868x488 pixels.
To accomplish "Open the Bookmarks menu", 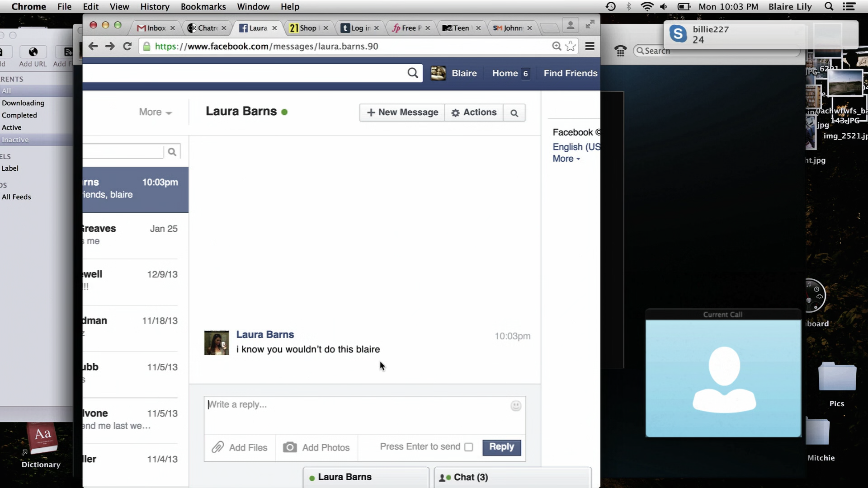I will (203, 6).
